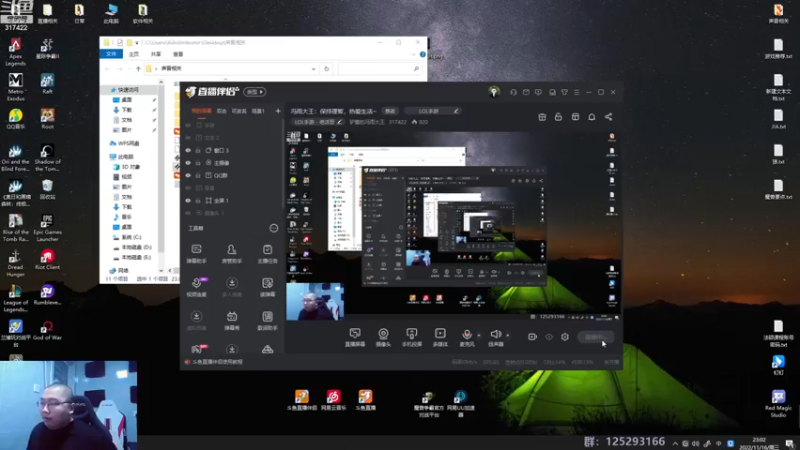Screen dimensions: 800x450
Task: Expand the Explorer ribbon chevron
Action: tap(413, 54)
